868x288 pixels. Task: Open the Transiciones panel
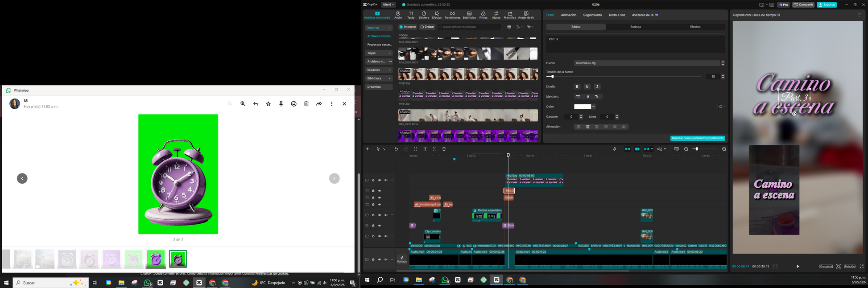point(452,15)
